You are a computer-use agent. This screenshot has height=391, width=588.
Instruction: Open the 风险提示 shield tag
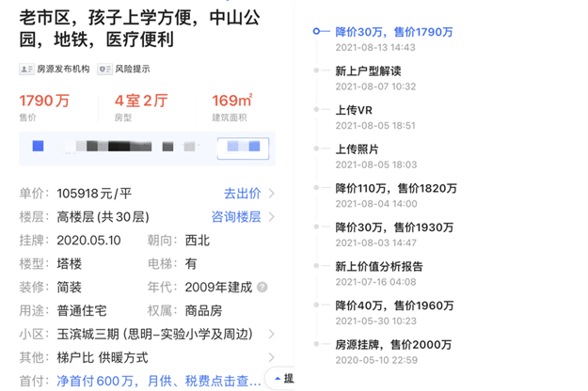[124, 69]
